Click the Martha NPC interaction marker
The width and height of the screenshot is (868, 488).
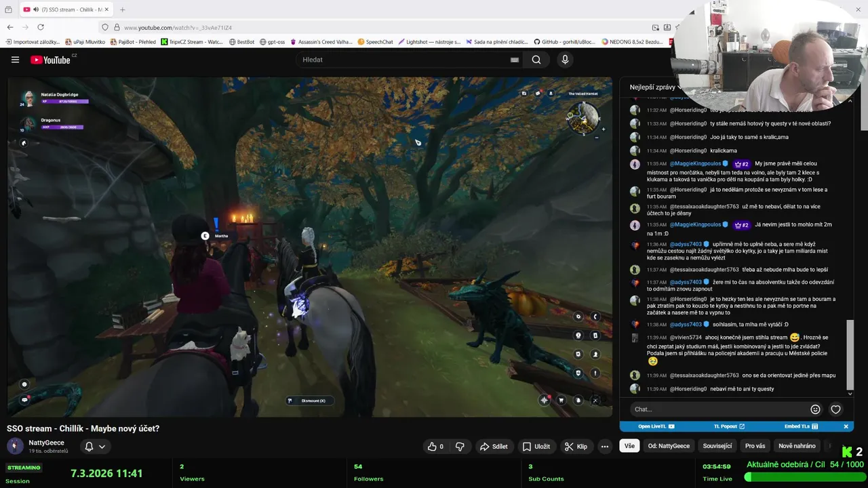coord(205,236)
